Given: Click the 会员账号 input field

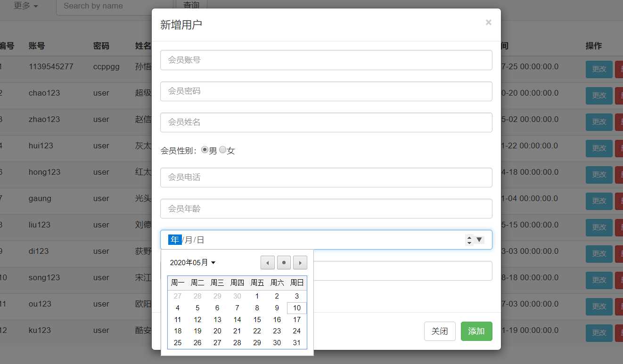Looking at the screenshot, I should (x=326, y=60).
